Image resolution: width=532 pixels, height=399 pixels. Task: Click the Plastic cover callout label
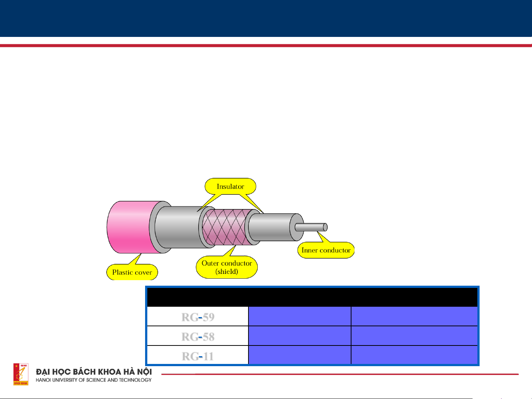132,272
